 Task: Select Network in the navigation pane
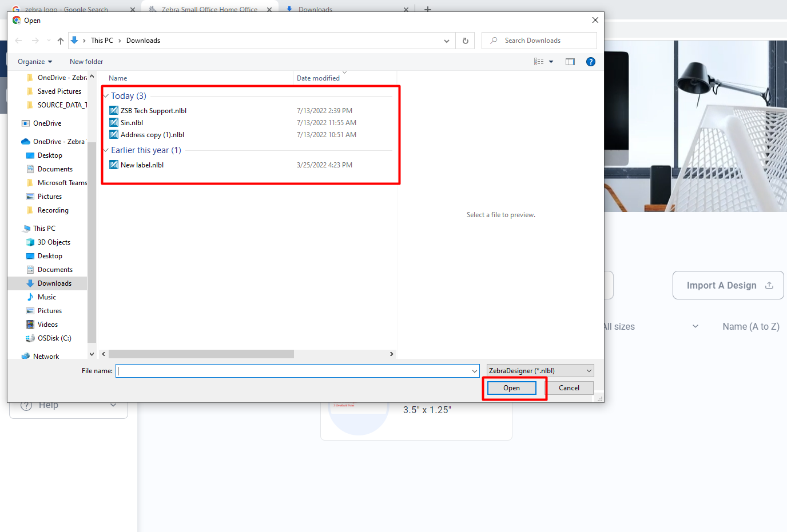(45, 356)
